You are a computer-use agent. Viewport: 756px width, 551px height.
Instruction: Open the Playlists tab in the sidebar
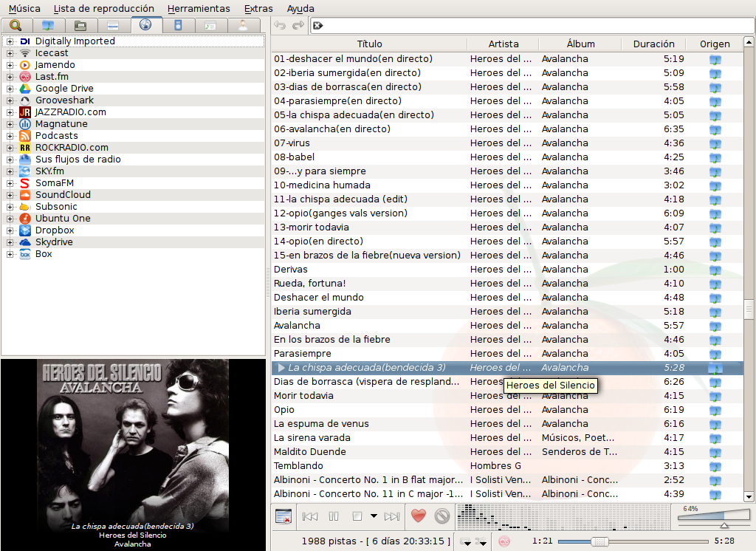pyautogui.click(x=113, y=25)
